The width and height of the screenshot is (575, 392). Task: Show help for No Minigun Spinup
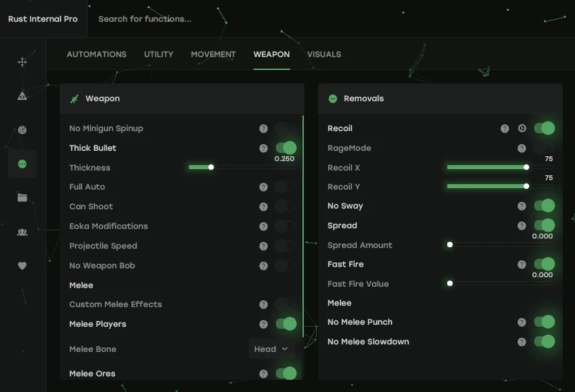click(263, 128)
